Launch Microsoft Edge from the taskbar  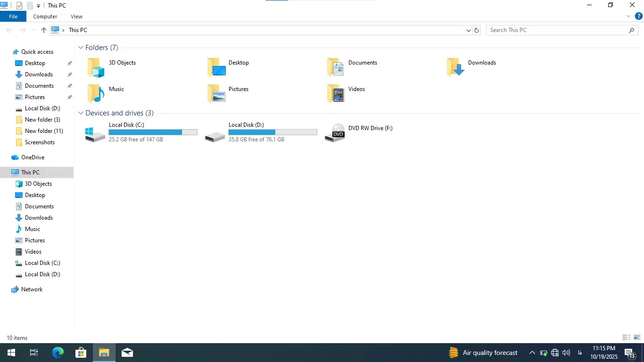coord(58,353)
